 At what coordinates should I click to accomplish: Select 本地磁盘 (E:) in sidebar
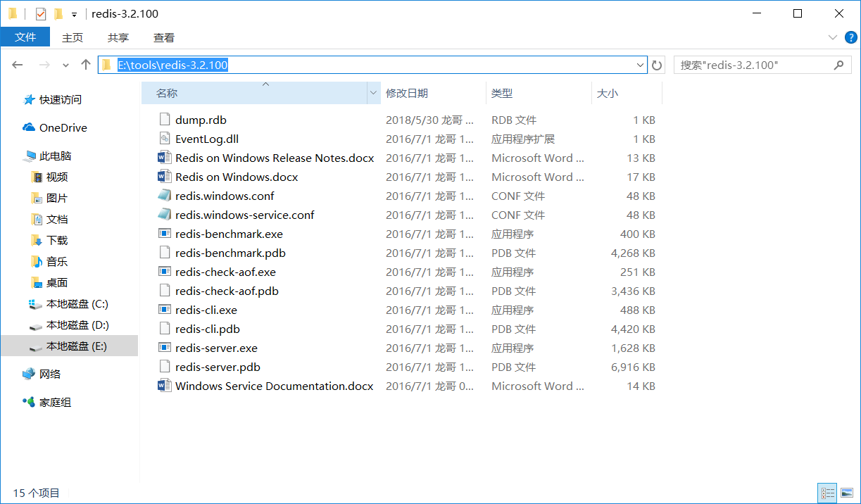tap(69, 346)
